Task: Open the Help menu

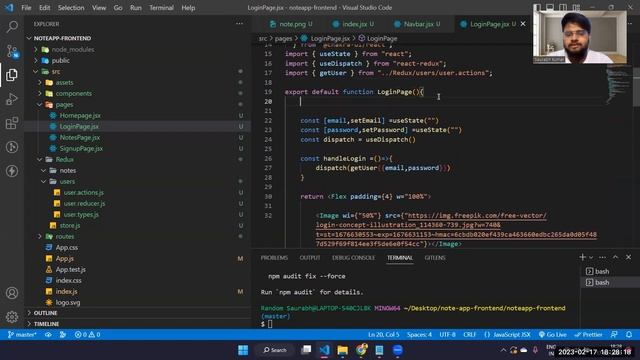Action: click(x=188, y=8)
